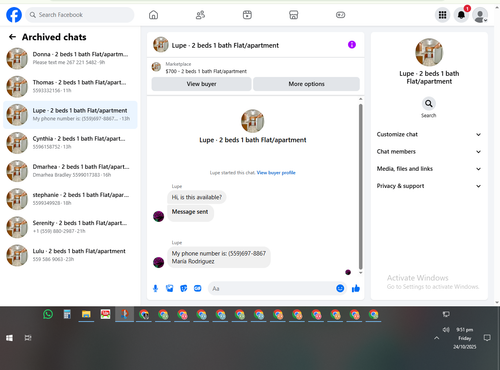
Task: Click the Windows Start button
Action: (9, 338)
